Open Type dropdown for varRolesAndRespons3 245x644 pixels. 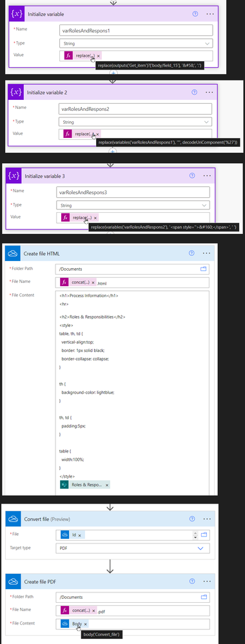tap(133, 205)
